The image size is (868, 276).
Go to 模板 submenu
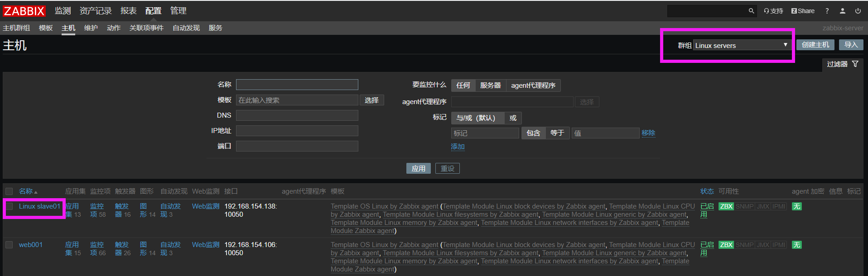tap(46, 28)
